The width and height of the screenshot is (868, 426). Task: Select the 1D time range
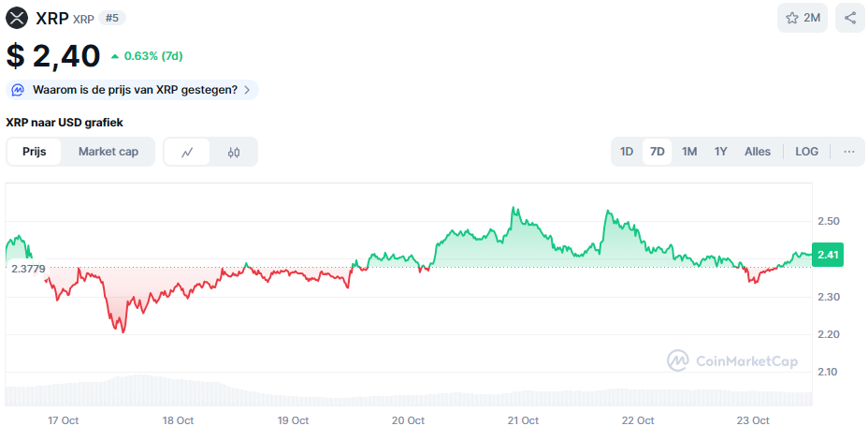[x=627, y=152]
